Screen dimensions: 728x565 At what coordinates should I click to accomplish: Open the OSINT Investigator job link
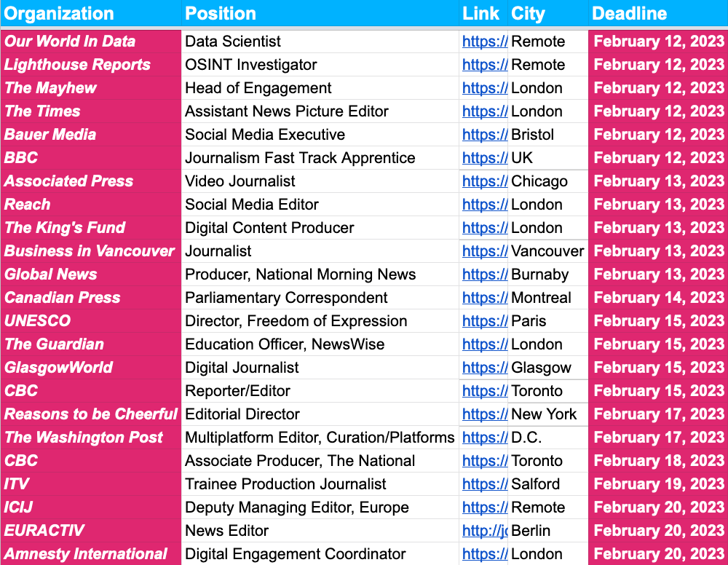pyautogui.click(x=484, y=65)
